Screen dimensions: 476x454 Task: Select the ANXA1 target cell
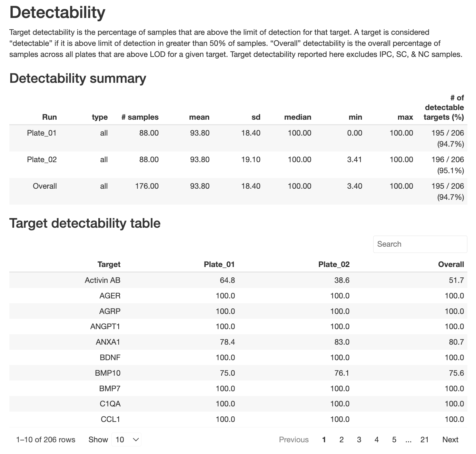click(x=108, y=342)
